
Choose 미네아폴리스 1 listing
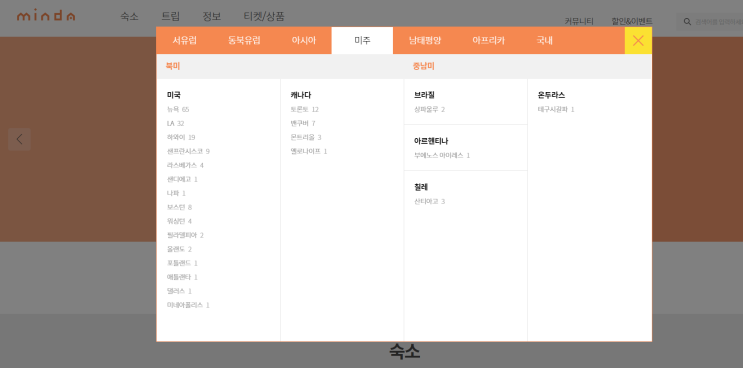pos(188,305)
